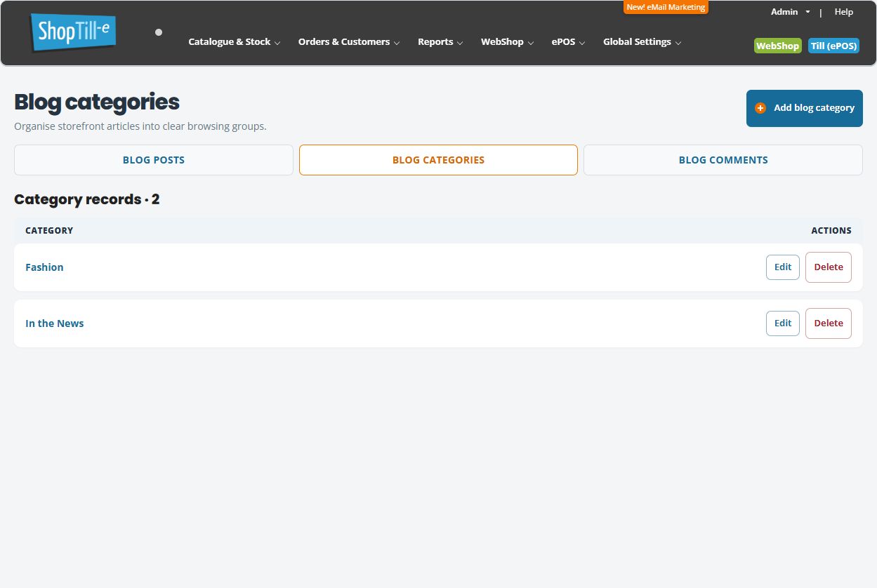The height and width of the screenshot is (588, 877).
Task: Click the ACTIONS column header
Action: tap(831, 230)
